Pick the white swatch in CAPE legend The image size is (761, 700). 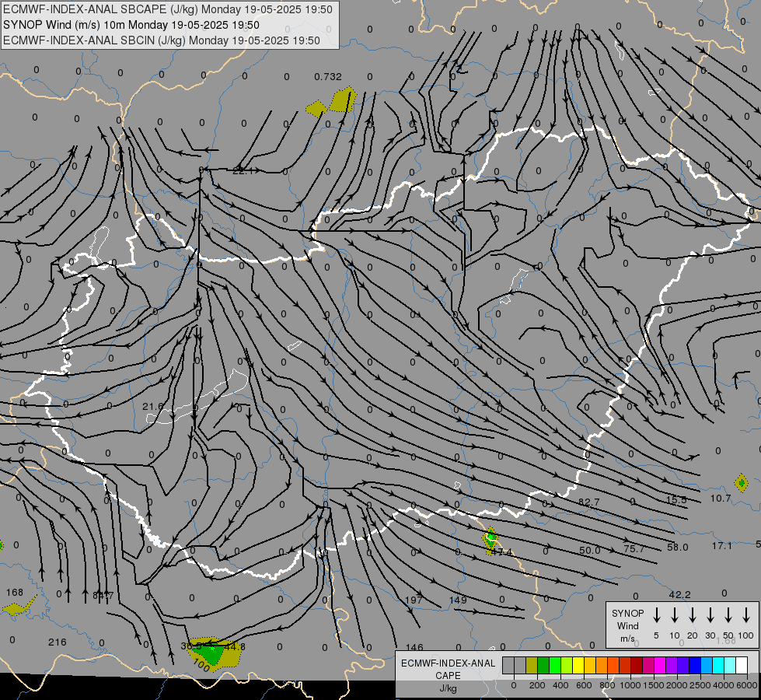pos(741,665)
